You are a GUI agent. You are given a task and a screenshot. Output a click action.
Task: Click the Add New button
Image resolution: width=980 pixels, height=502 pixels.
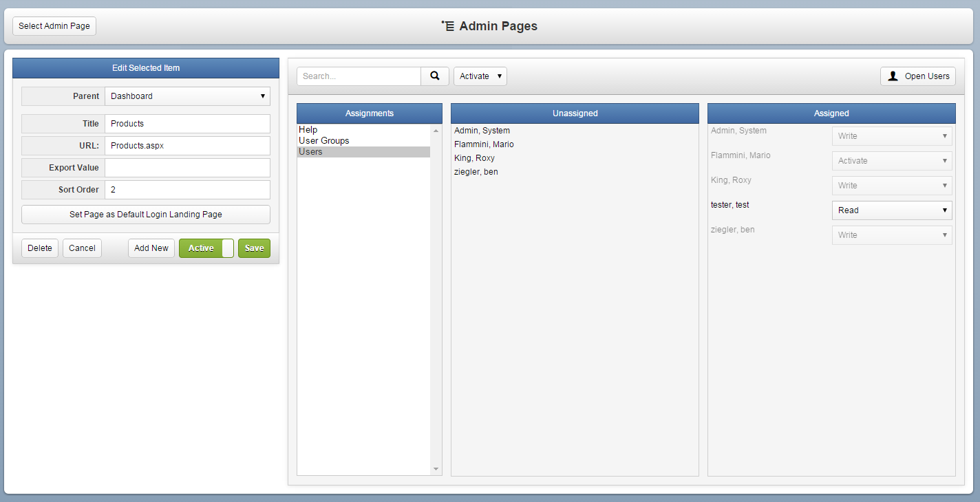point(151,248)
